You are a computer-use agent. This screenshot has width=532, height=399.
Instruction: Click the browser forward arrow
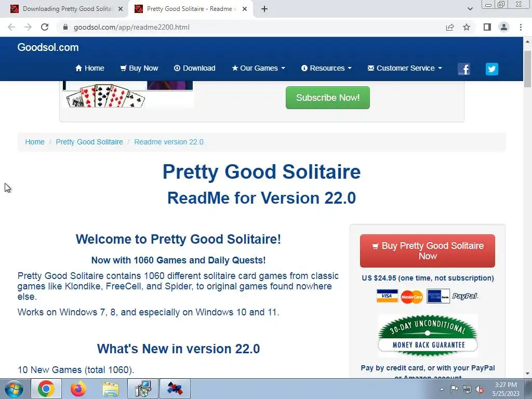coord(28,27)
